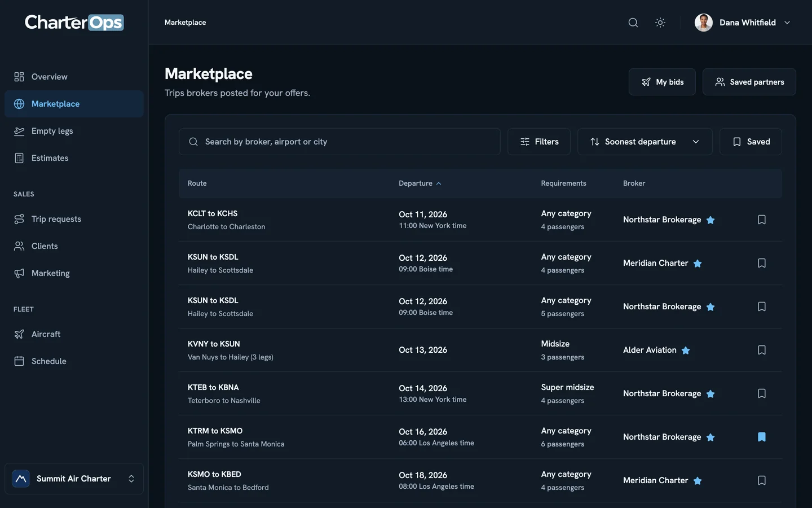
Task: Bookmark the KTEB to KBNA trip
Action: (762, 393)
